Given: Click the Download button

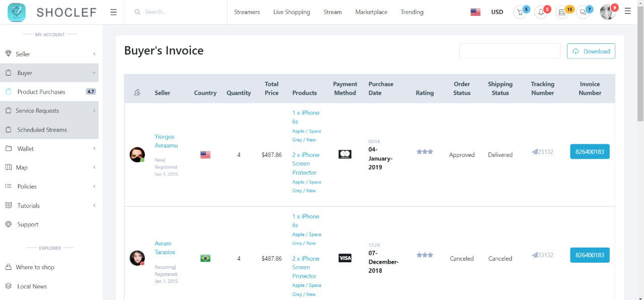Looking at the screenshot, I should (x=591, y=51).
